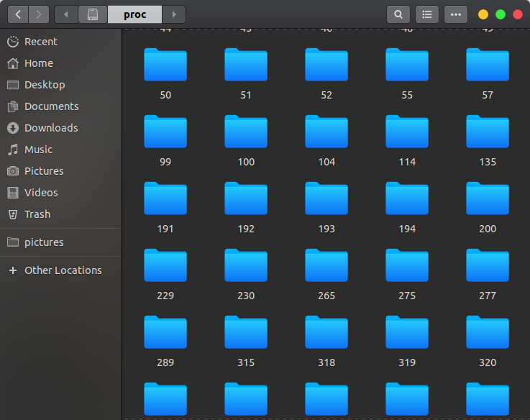Screen dimensions: 530x420
Task: Select folder 135
Action: click(488, 132)
